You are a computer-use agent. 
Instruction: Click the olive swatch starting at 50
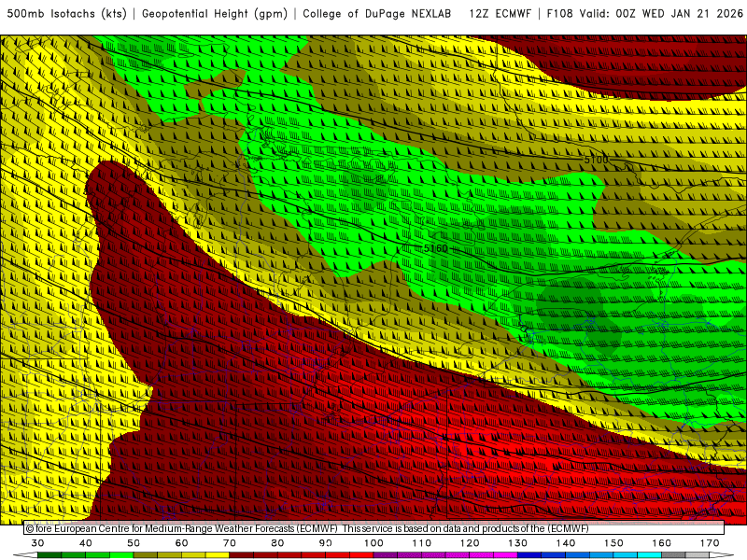[x=146, y=555]
